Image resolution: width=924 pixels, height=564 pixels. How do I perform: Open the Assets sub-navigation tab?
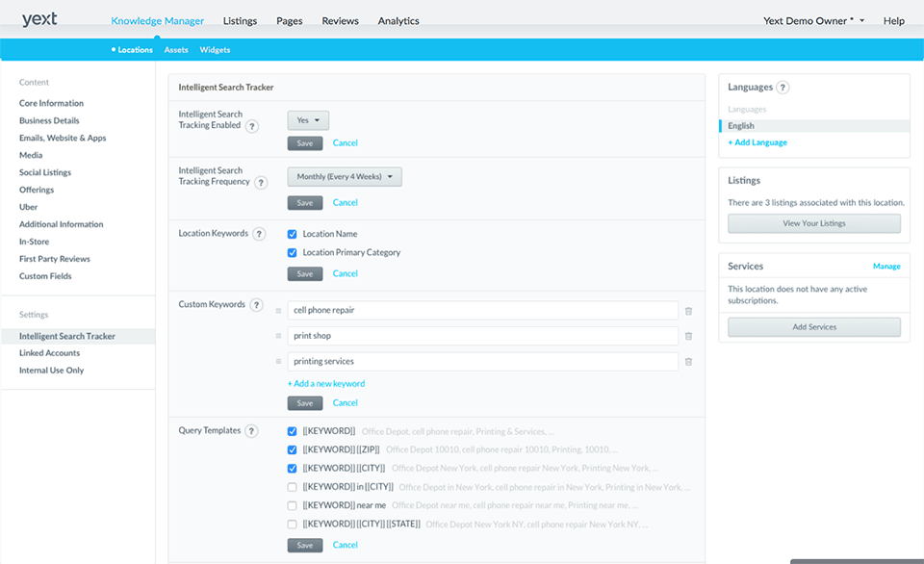(x=175, y=49)
